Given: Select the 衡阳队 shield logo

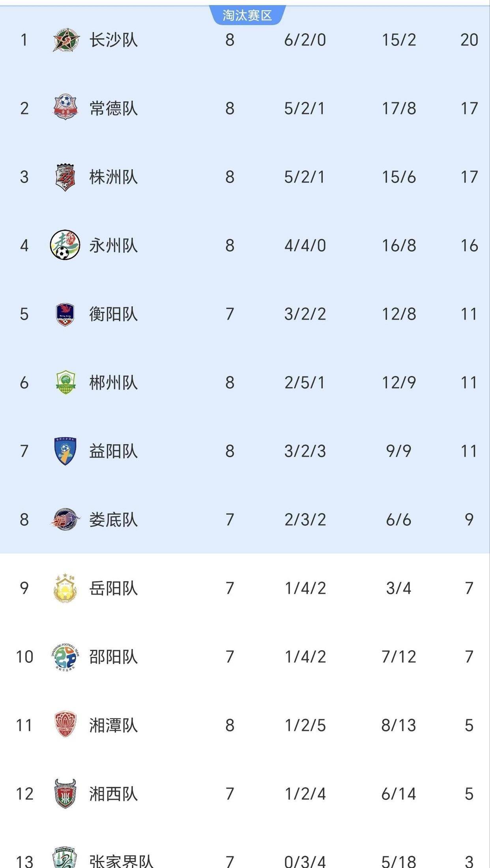Looking at the screenshot, I should (65, 314).
